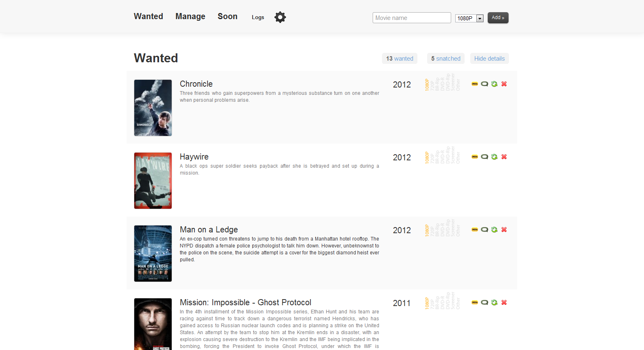644x350 pixels.
Task: Click the Chronicle movie title
Action: click(196, 84)
